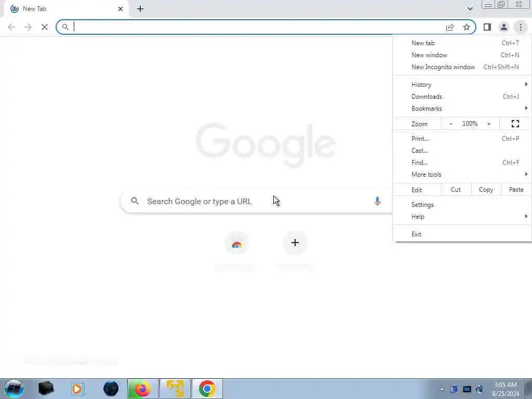Viewport: 532px width, 399px height.
Task: Click the monitor icon in the system tray
Action: click(x=467, y=389)
